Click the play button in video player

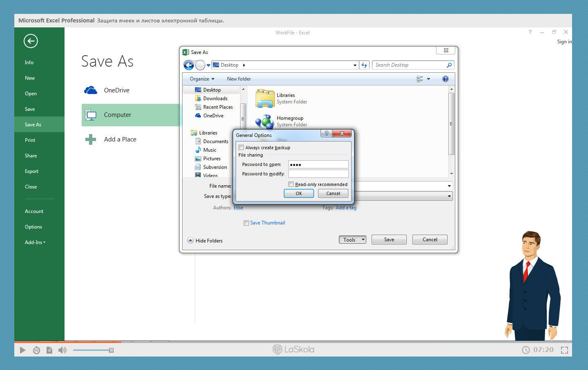(x=22, y=350)
